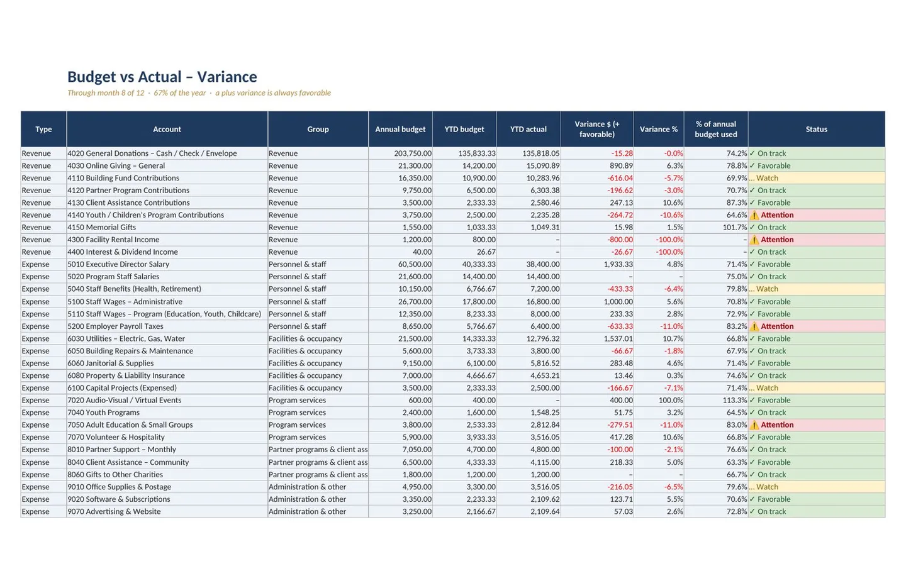This screenshot has height=588, width=906.
Task: Click the warning icon in the 7050 Adult Education row
Action: coord(754,425)
